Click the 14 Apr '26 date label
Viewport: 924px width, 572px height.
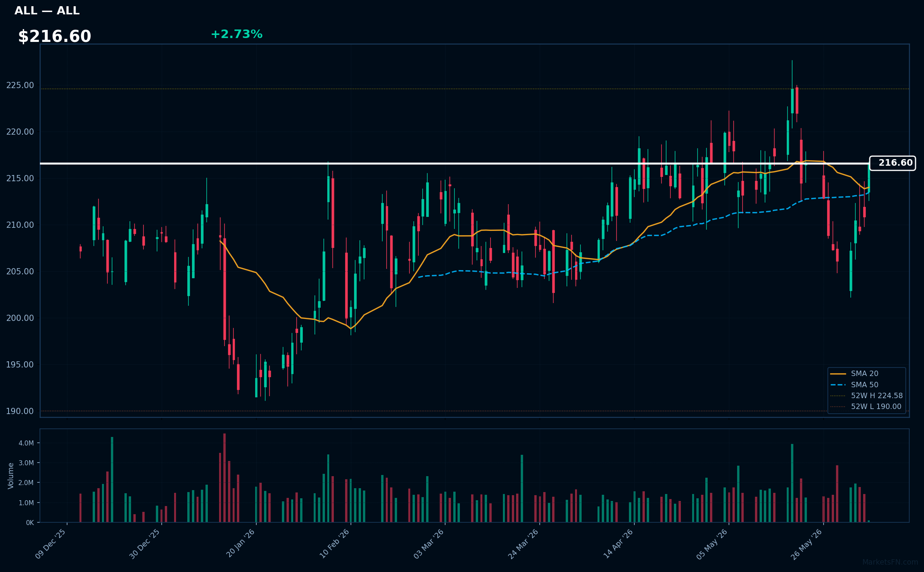[x=618, y=544]
